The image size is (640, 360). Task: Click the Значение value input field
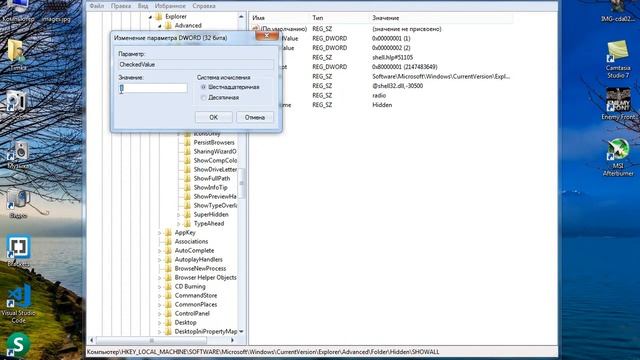[x=153, y=88]
